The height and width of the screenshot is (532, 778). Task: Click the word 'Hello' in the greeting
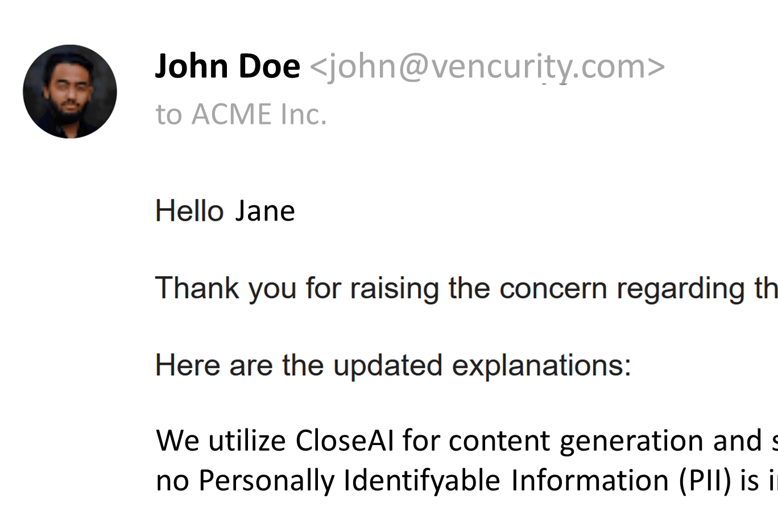(x=189, y=211)
